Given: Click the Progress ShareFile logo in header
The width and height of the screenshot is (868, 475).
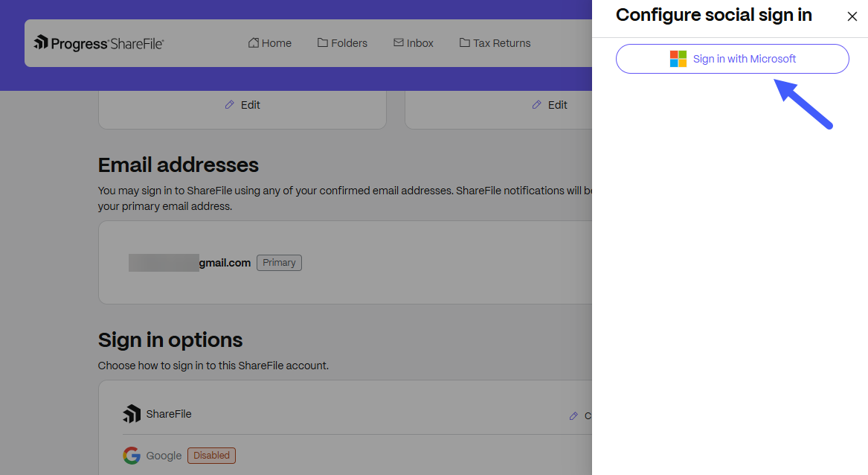Looking at the screenshot, I should tap(99, 43).
